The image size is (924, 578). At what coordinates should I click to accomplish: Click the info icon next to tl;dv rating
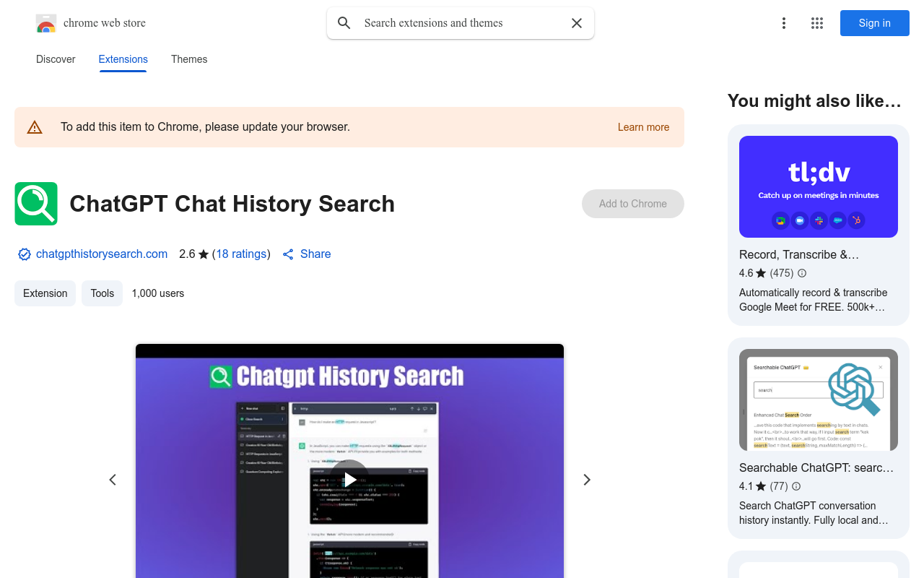tap(801, 273)
